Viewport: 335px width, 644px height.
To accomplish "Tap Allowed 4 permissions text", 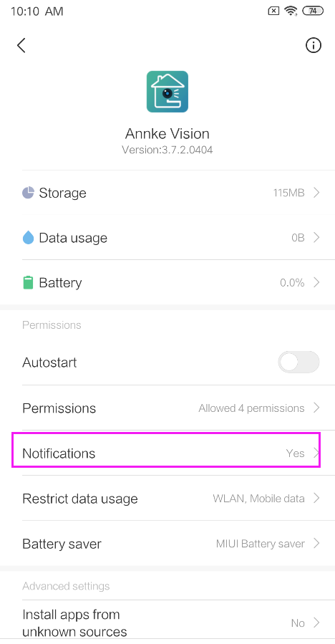I will tap(252, 408).
